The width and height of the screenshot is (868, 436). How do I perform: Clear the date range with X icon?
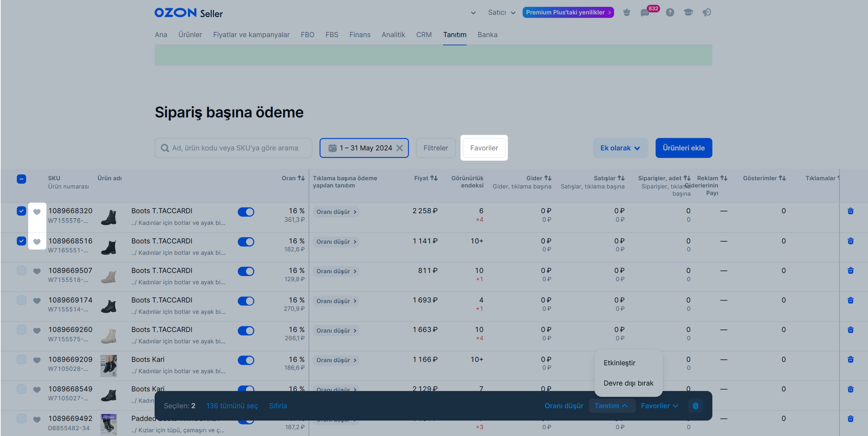click(x=400, y=148)
